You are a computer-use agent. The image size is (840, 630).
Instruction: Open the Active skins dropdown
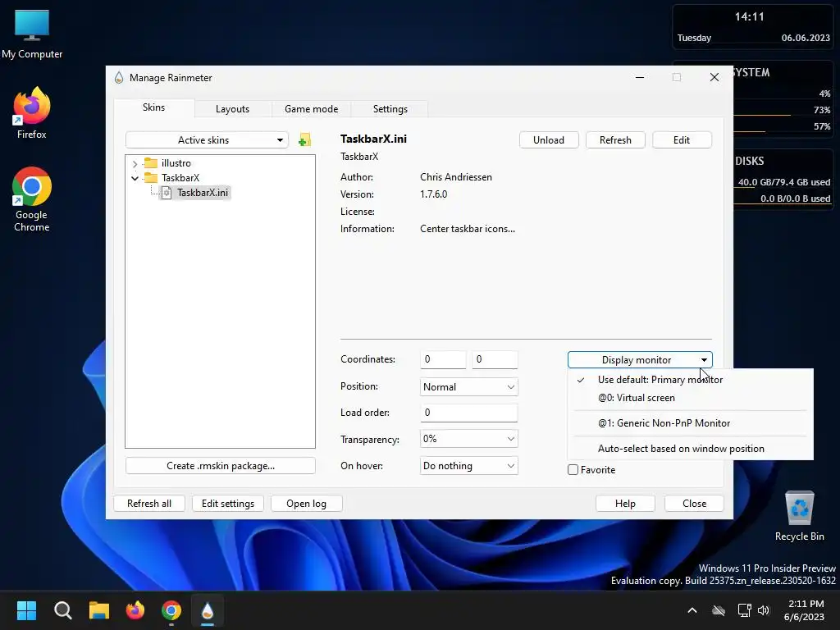tap(207, 140)
